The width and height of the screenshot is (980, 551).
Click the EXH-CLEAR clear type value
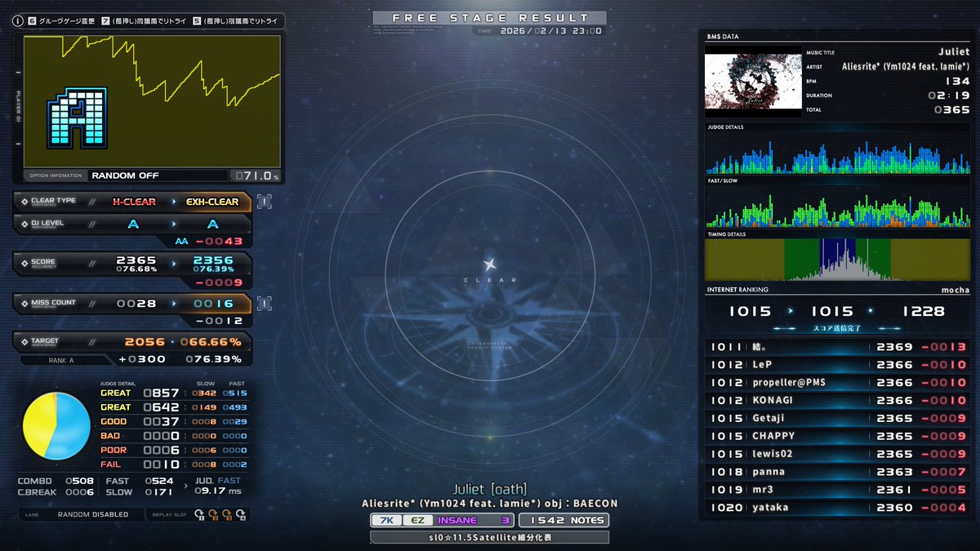[212, 202]
